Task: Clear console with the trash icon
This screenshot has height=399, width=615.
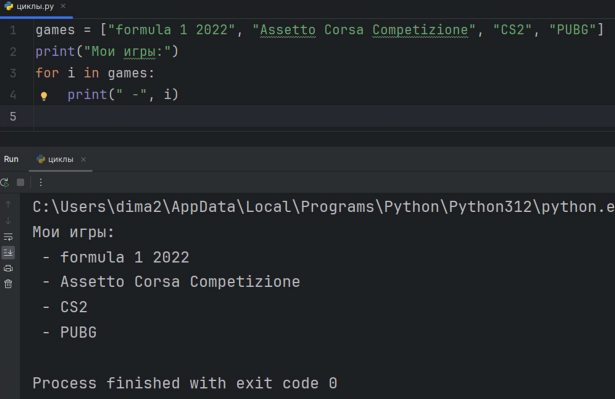Action: [x=8, y=284]
